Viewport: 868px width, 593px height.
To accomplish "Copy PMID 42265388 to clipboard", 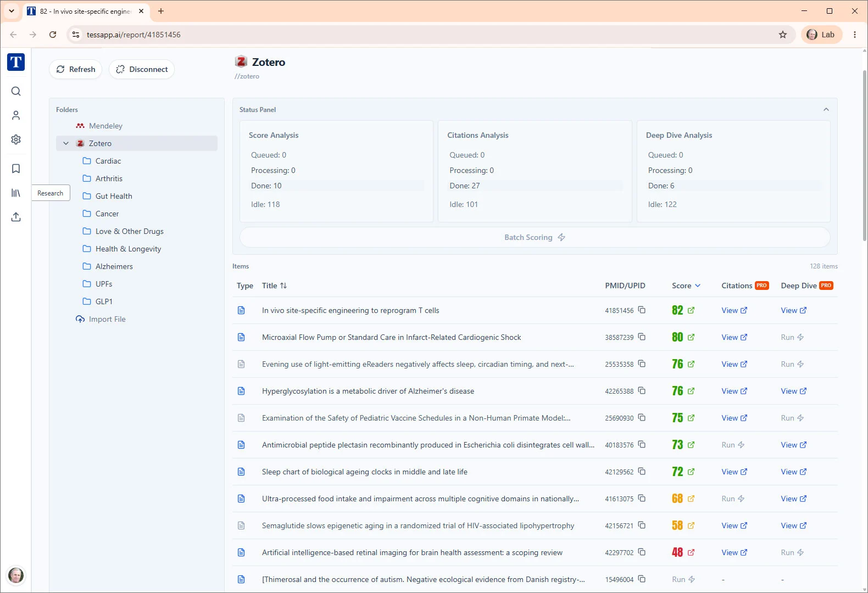I will click(642, 391).
